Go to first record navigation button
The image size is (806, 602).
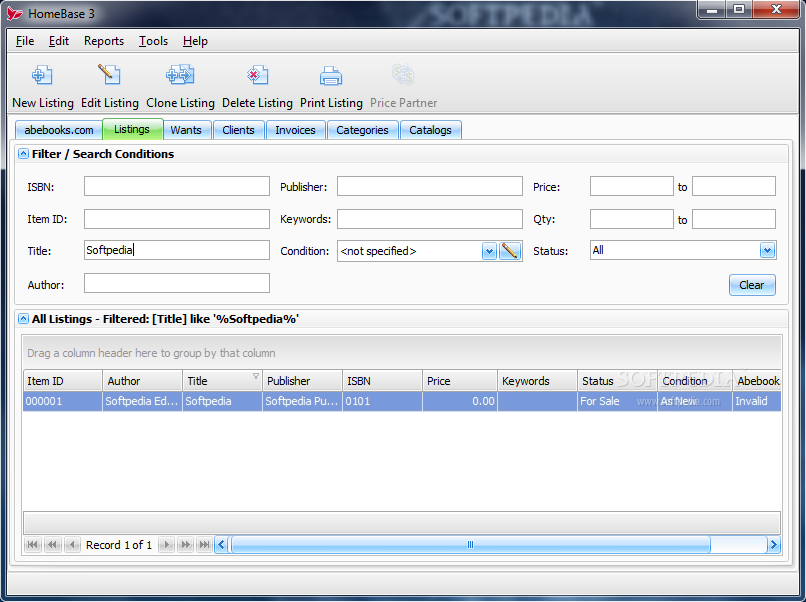point(33,545)
